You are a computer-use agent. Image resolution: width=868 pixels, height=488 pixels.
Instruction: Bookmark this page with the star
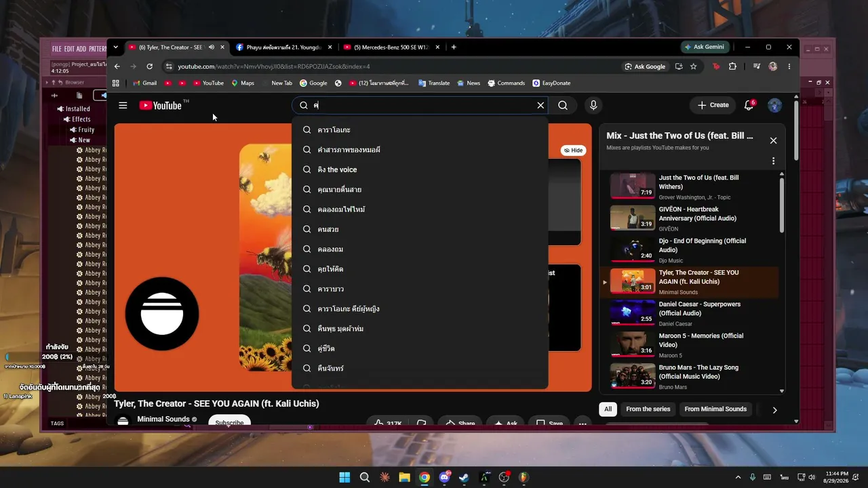[x=693, y=66]
